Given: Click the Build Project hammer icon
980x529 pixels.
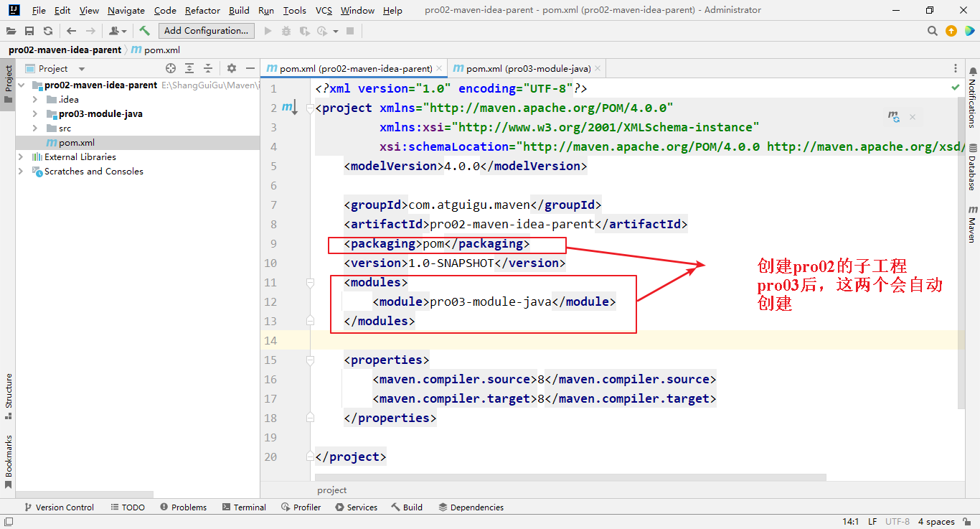Looking at the screenshot, I should [x=145, y=31].
